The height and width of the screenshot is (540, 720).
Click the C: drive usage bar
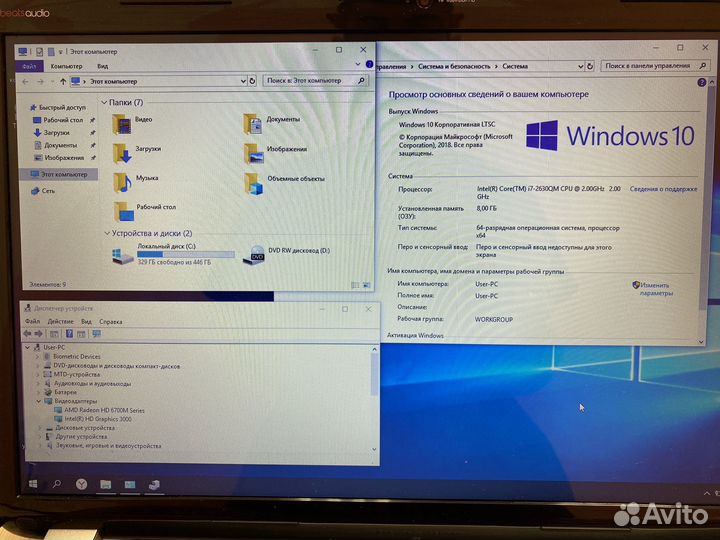(x=186, y=254)
